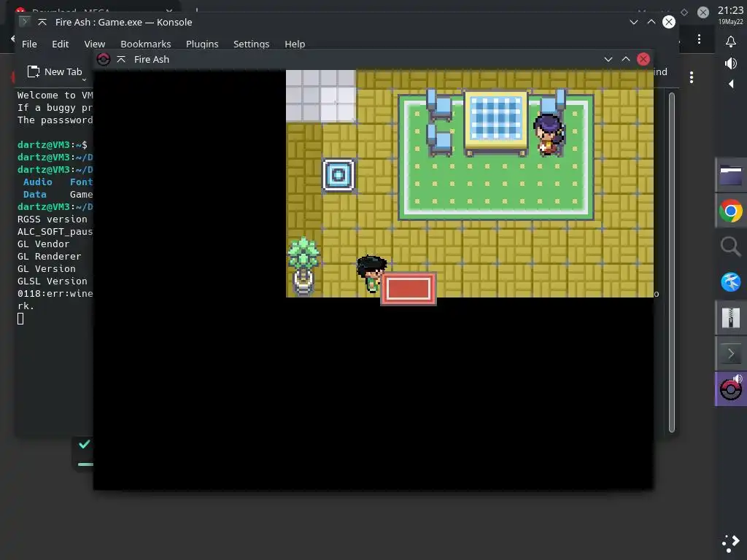Launch Google Chrome from the panel
Screen dimensions: 747x560
731,211
